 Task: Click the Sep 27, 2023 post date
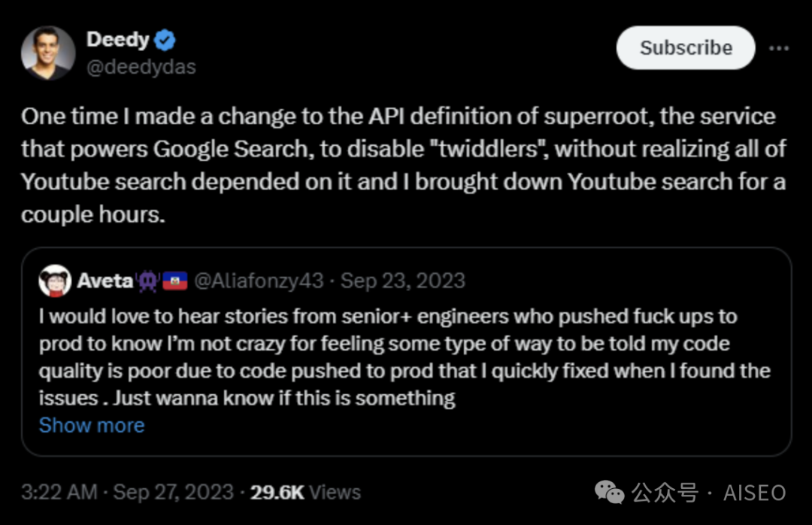[x=174, y=492]
